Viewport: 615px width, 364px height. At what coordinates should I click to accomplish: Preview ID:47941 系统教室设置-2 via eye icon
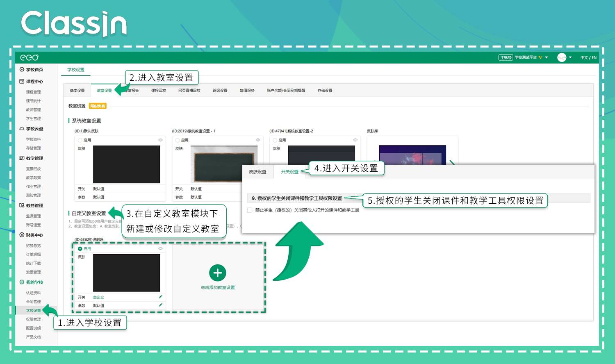click(x=355, y=140)
